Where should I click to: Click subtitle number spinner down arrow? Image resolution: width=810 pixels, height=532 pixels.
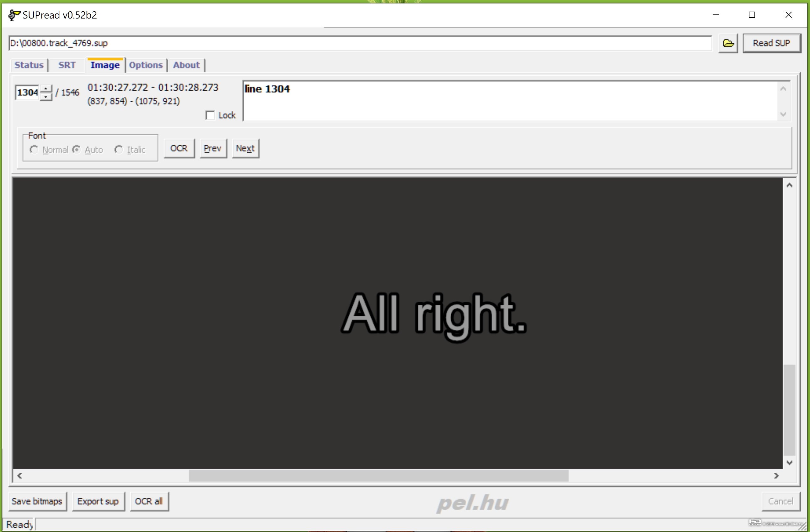46,97
